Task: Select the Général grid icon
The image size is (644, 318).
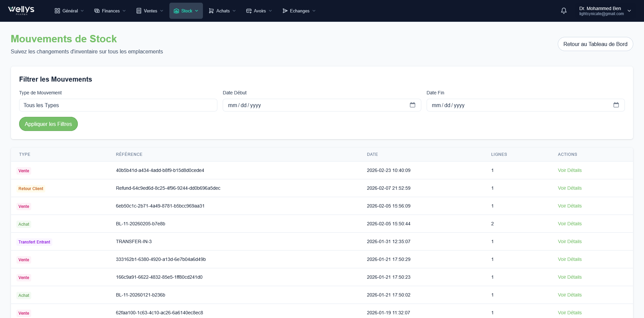Action: [56, 10]
